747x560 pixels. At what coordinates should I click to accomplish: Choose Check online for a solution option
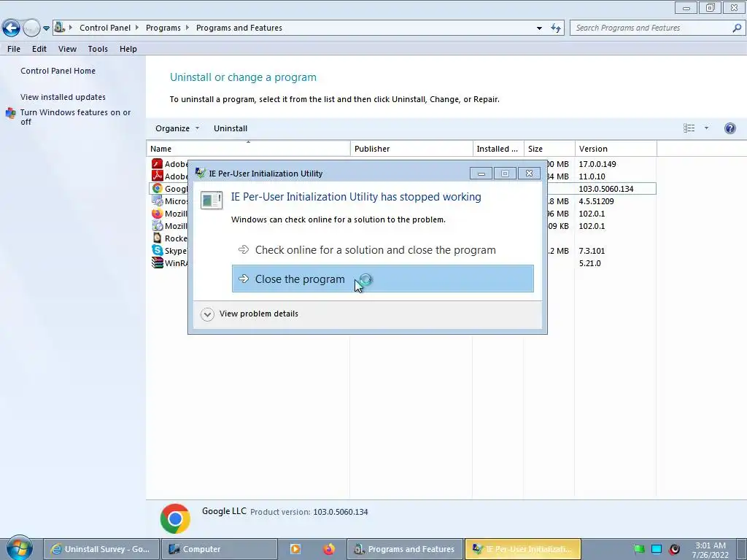(382, 250)
